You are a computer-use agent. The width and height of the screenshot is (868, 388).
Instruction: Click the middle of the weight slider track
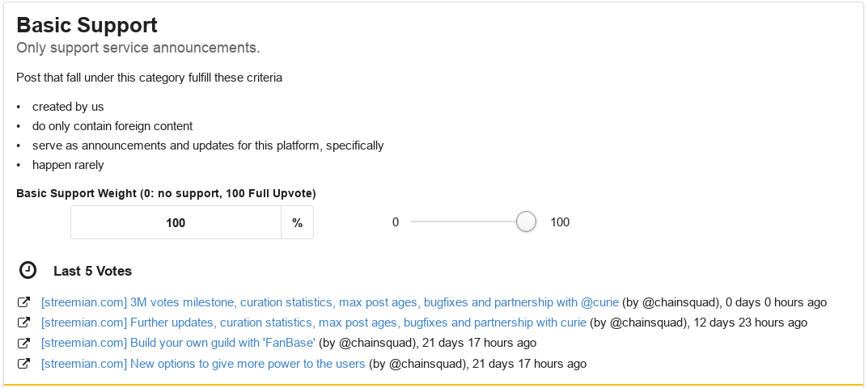coord(468,222)
